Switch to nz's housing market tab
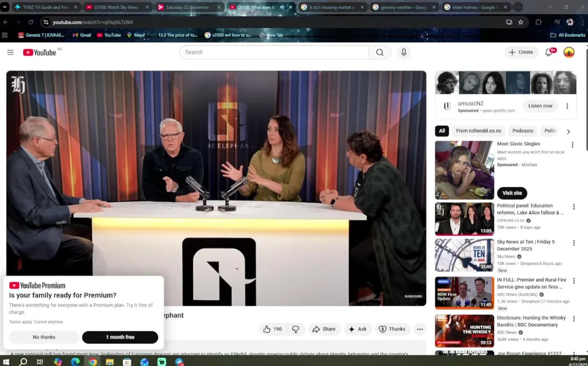Screen dimensions: 588x366 [332, 7]
